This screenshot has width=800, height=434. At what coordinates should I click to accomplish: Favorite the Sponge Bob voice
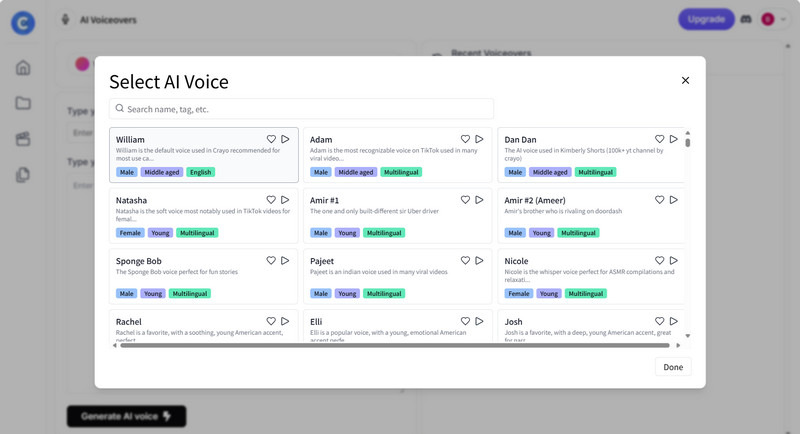(271, 261)
